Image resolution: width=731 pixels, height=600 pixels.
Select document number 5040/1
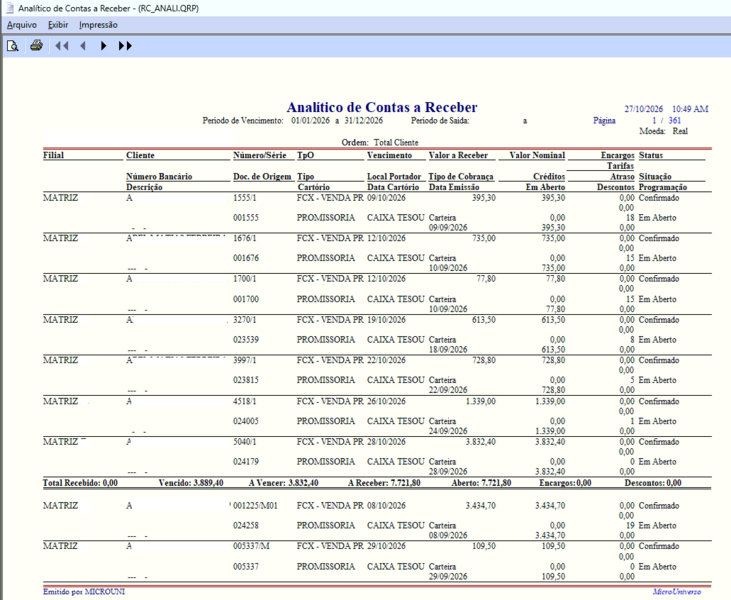coord(245,442)
